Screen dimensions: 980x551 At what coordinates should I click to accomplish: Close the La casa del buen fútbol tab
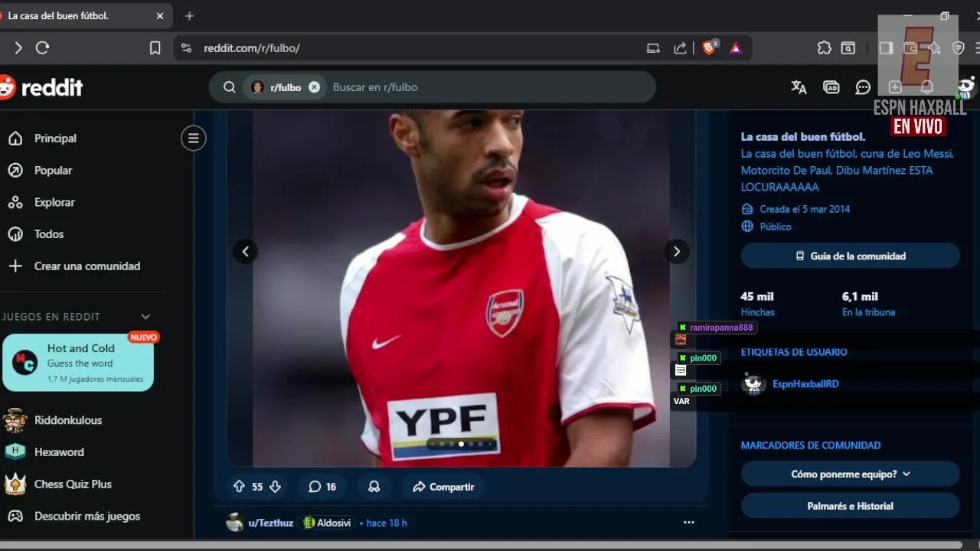click(160, 15)
